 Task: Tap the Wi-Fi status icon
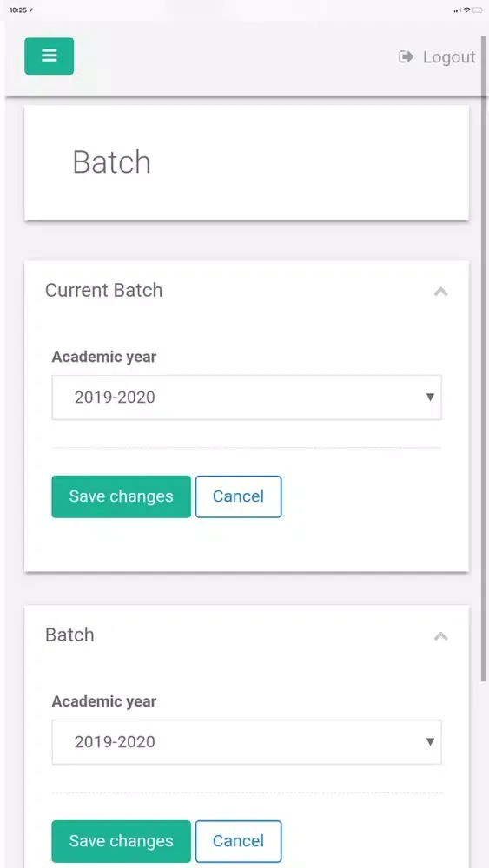pyautogui.click(x=466, y=10)
